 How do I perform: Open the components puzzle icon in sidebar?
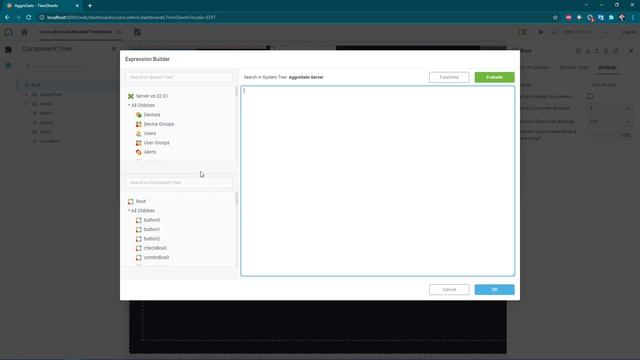pos(8,49)
